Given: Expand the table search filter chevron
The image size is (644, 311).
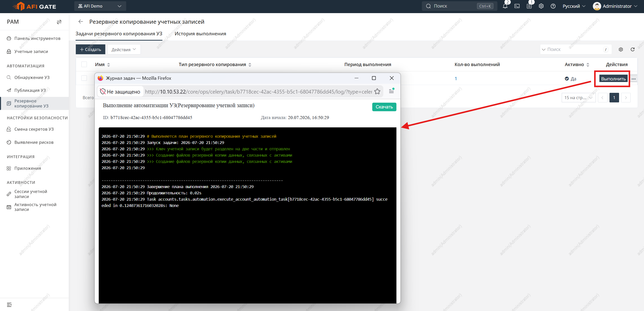Looking at the screenshot, I should click(x=544, y=49).
